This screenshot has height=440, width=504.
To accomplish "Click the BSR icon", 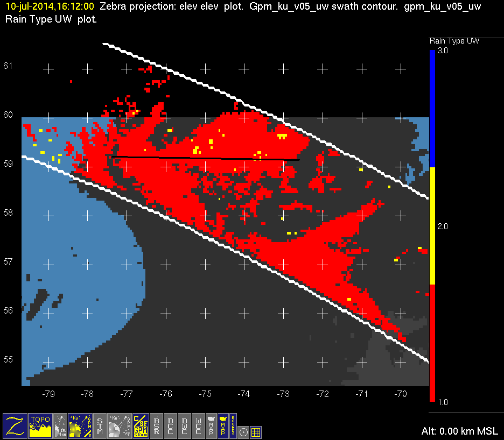I will (156, 425).
